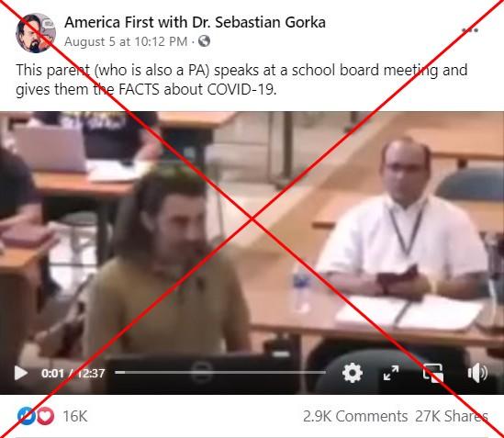Open the 16K reactions count
This screenshot has width=504, height=438.
pyautogui.click(x=75, y=416)
